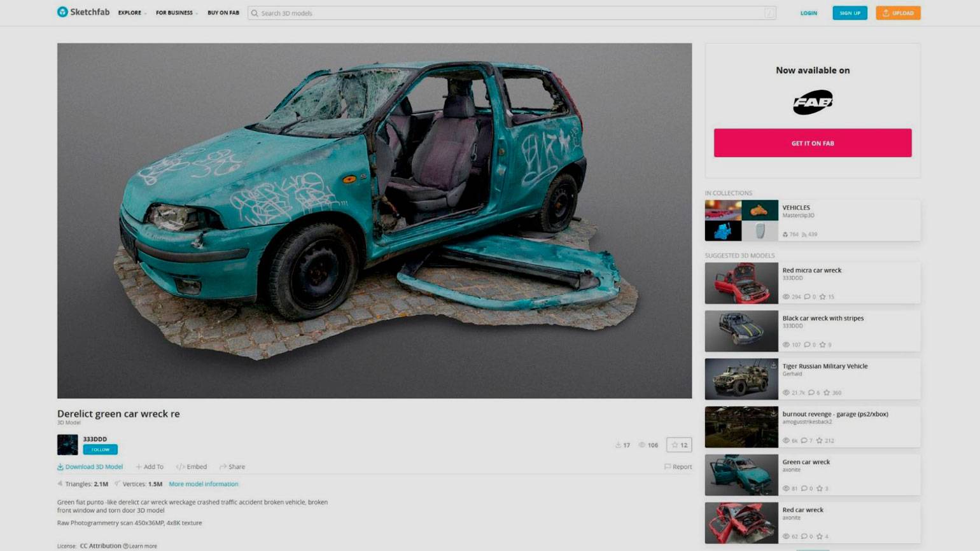980x551 pixels.
Task: Toggle Follow for author 333DDD
Action: [x=100, y=450]
